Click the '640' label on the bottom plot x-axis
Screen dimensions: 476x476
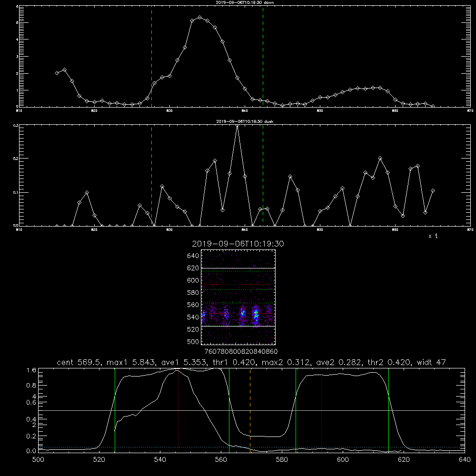point(465,460)
